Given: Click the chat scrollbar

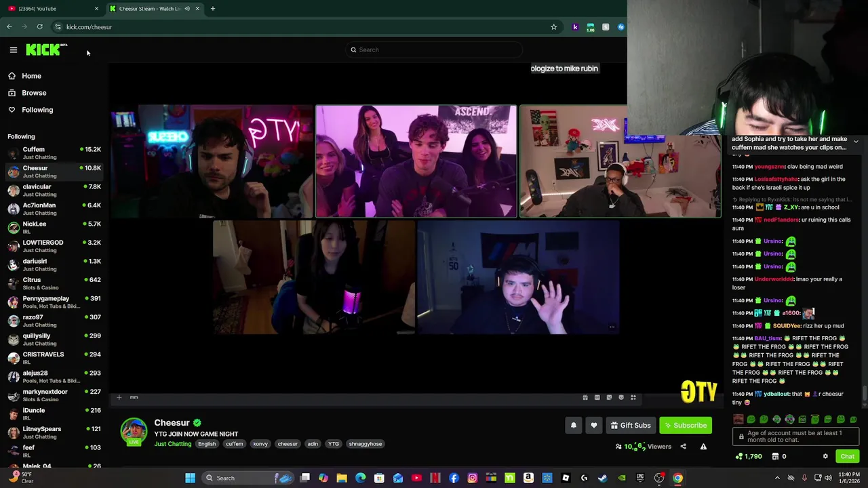Looking at the screenshot, I should [x=864, y=393].
